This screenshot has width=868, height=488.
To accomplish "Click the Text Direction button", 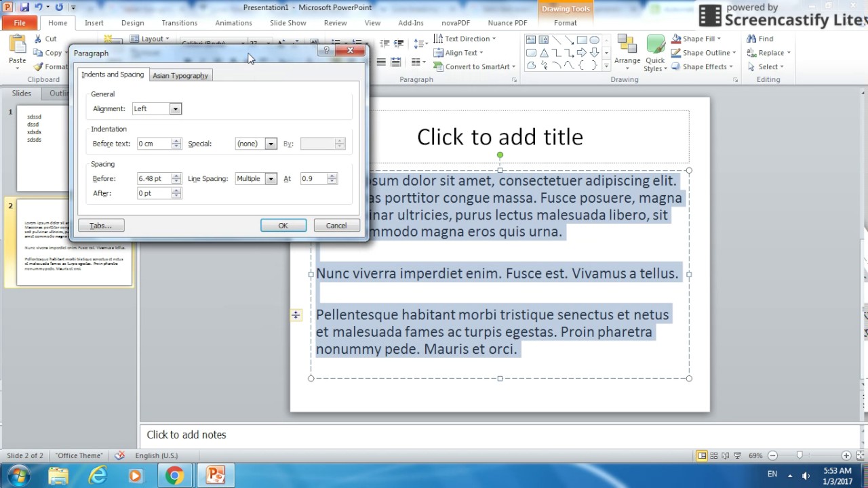I will [465, 39].
